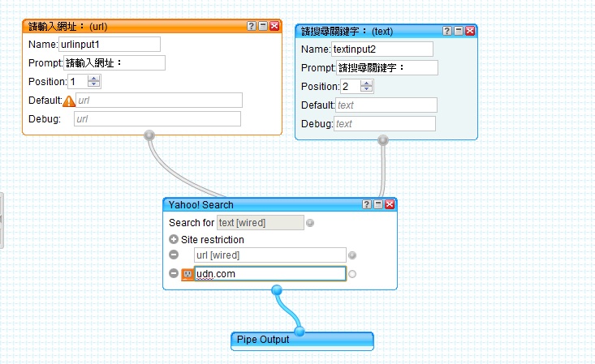This screenshot has width=595, height=364.
Task: Click the Yahoo! Search output terminal
Action: (x=277, y=290)
